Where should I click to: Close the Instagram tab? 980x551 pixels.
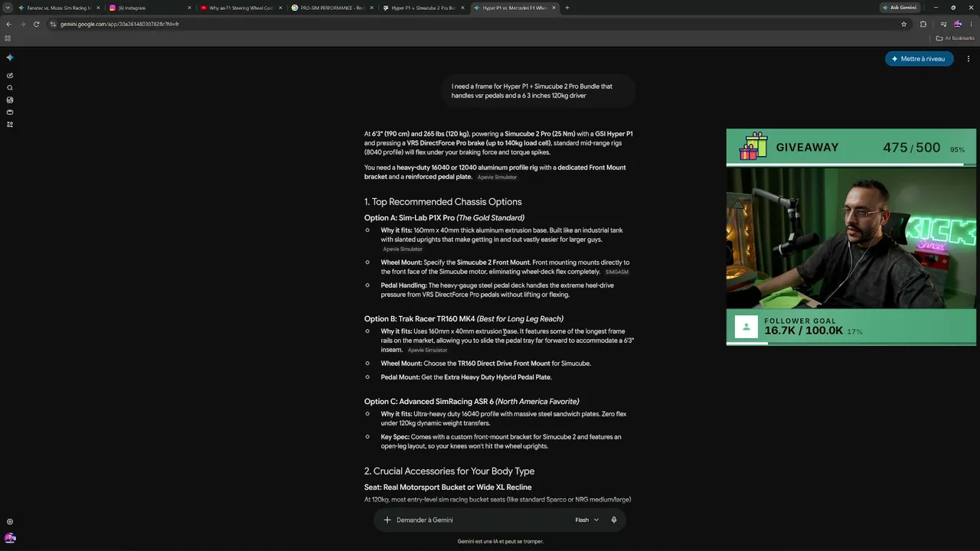coord(189,8)
